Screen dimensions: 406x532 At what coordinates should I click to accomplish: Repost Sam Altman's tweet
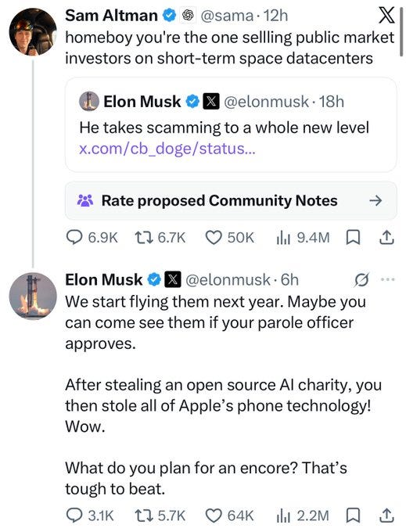point(160,238)
